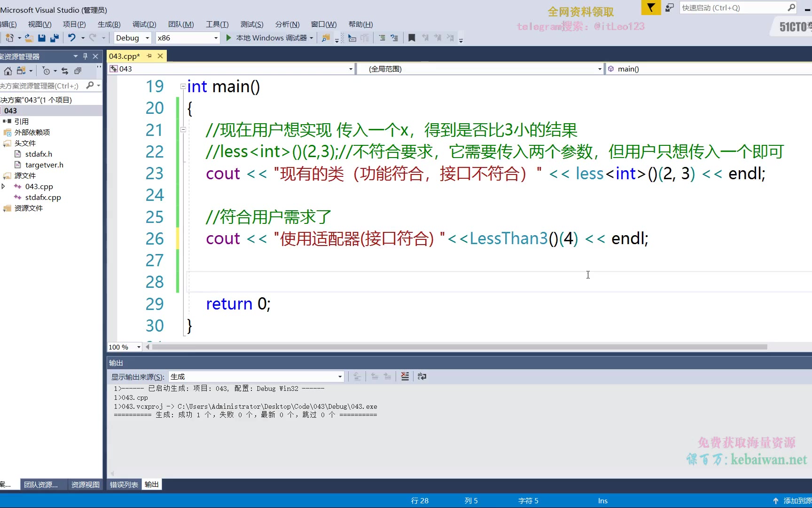Image resolution: width=812 pixels, height=508 pixels.
Task: Click the Quick Launch search field
Action: [733, 8]
